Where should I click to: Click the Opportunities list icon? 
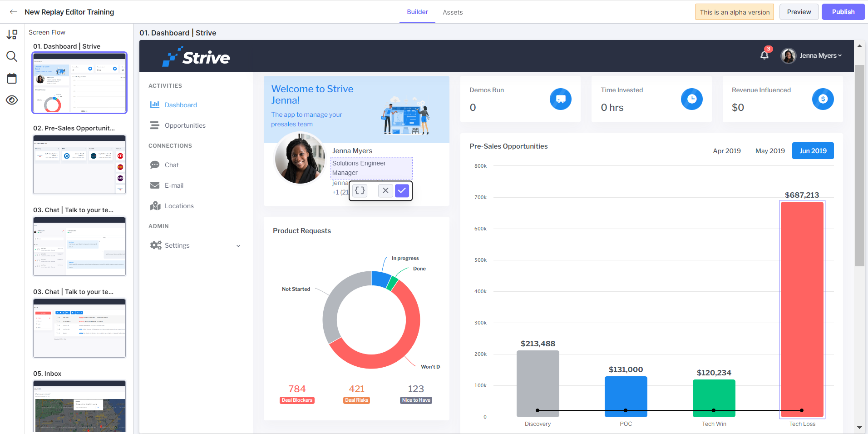[x=155, y=125]
